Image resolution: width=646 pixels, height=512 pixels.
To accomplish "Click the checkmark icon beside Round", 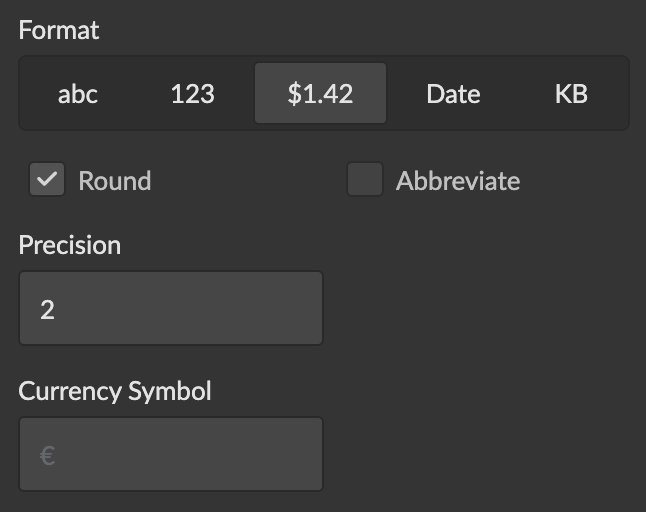I will point(47,180).
